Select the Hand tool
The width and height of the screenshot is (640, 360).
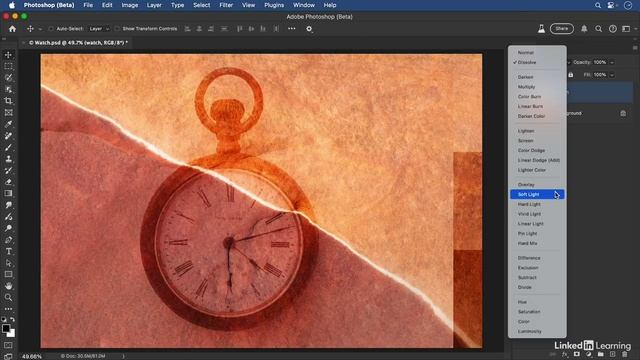(8, 286)
